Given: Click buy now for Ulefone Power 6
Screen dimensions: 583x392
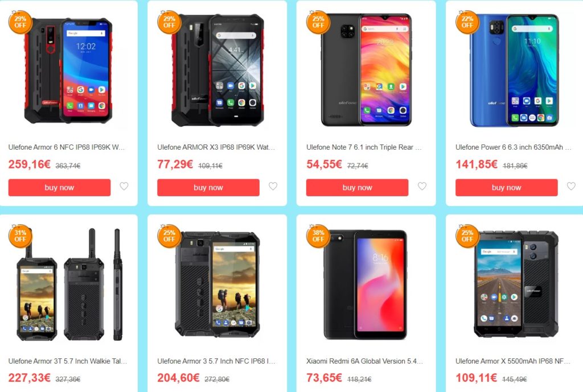Looking at the screenshot, I should [x=506, y=188].
